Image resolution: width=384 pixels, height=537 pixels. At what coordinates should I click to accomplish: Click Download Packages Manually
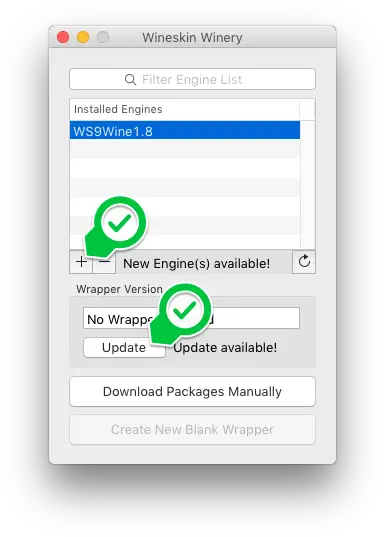coord(192,391)
